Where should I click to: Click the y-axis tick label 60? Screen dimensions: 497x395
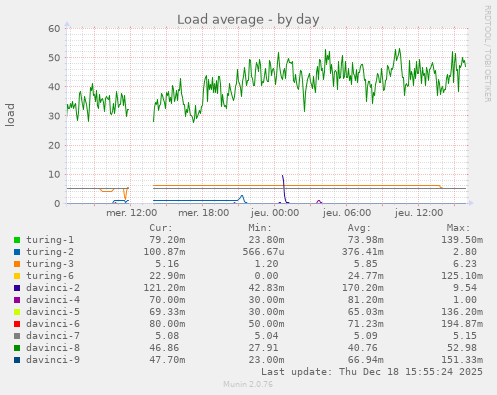coord(54,28)
